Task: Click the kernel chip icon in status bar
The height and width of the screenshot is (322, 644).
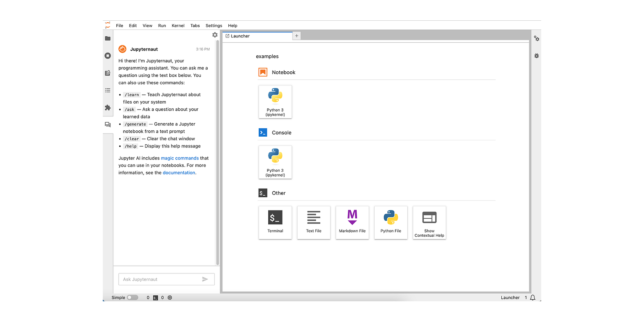Action: click(170, 298)
